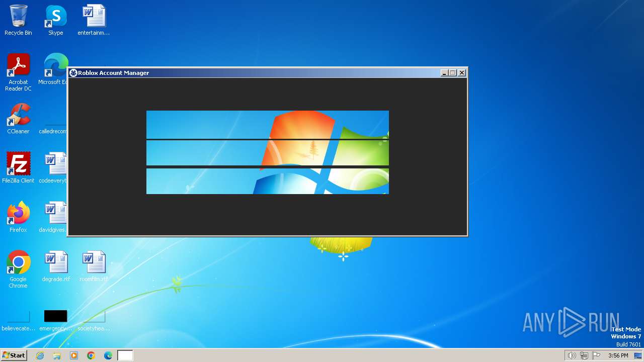Open Internet Explorer from the taskbar

click(x=40, y=355)
